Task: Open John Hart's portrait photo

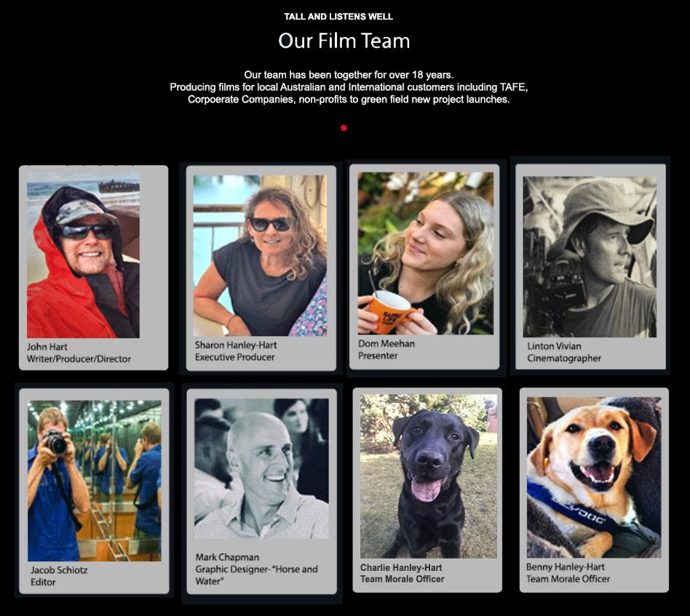Action: click(x=83, y=255)
